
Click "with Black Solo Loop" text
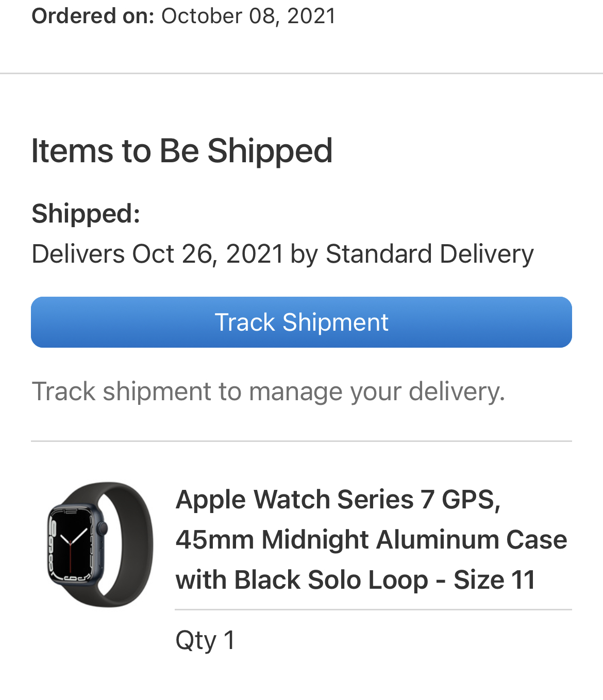[x=302, y=580]
